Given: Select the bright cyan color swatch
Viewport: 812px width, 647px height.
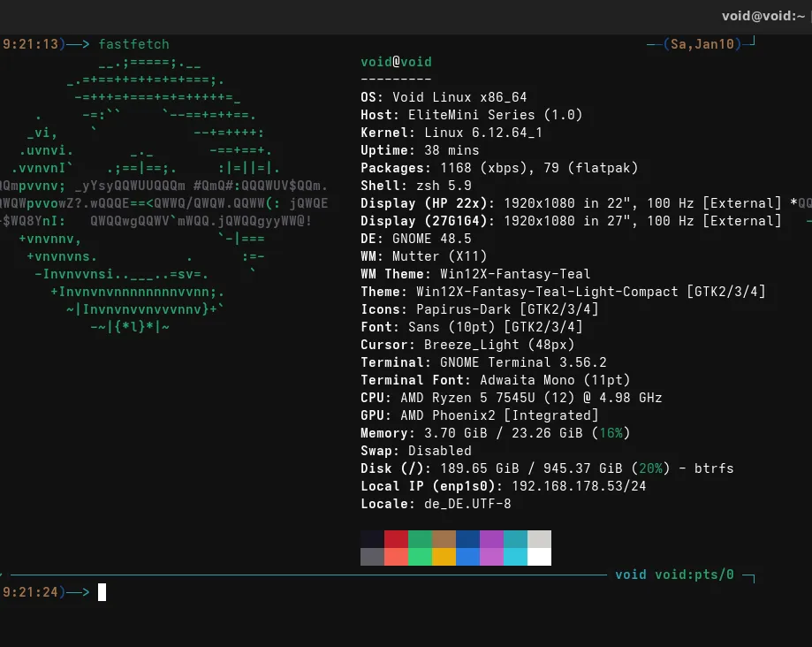Looking at the screenshot, I should (515, 557).
